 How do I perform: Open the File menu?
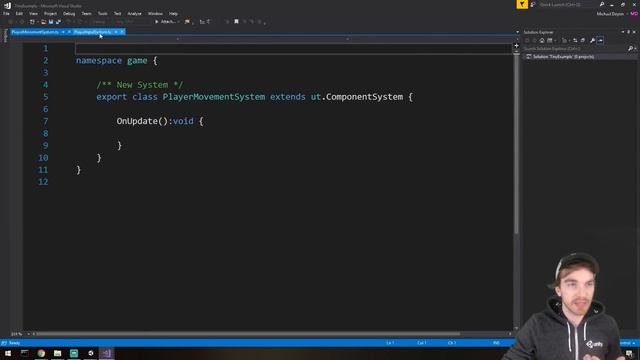[x=6, y=13]
